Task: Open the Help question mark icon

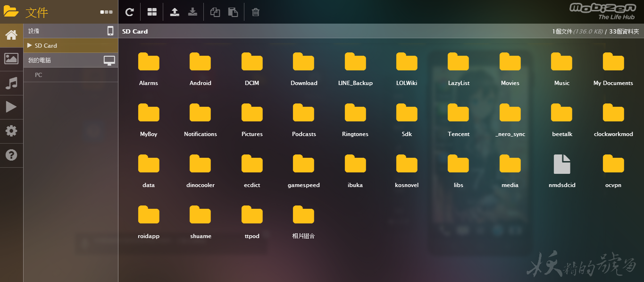Action: point(11,155)
